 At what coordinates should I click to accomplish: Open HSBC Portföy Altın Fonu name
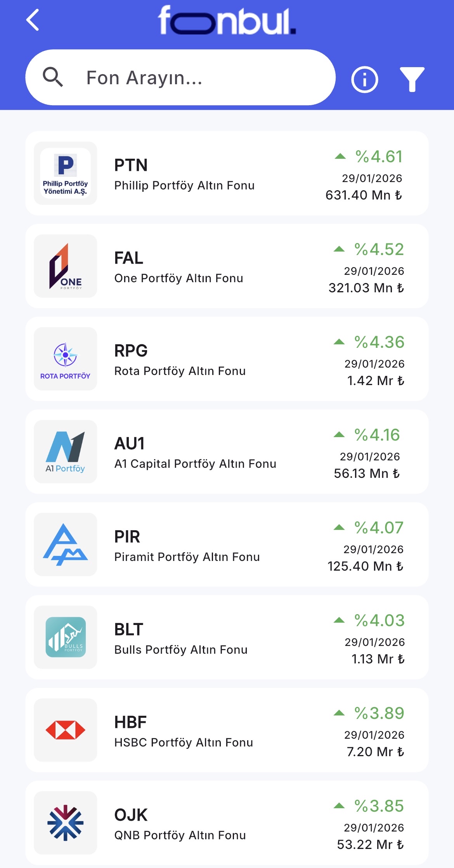tap(183, 743)
